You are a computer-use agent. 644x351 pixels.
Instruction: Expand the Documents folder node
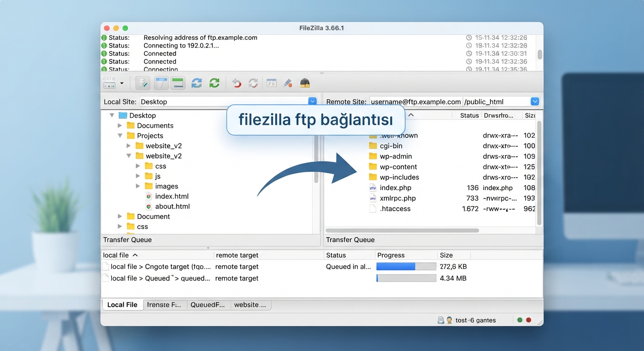pos(120,126)
